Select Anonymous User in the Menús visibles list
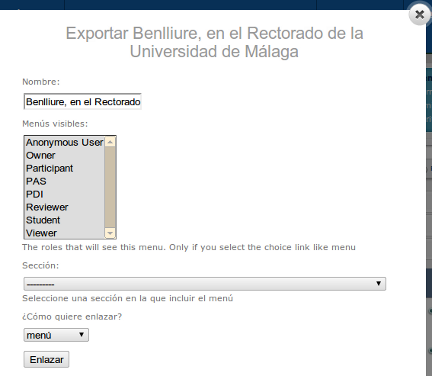 [64, 142]
